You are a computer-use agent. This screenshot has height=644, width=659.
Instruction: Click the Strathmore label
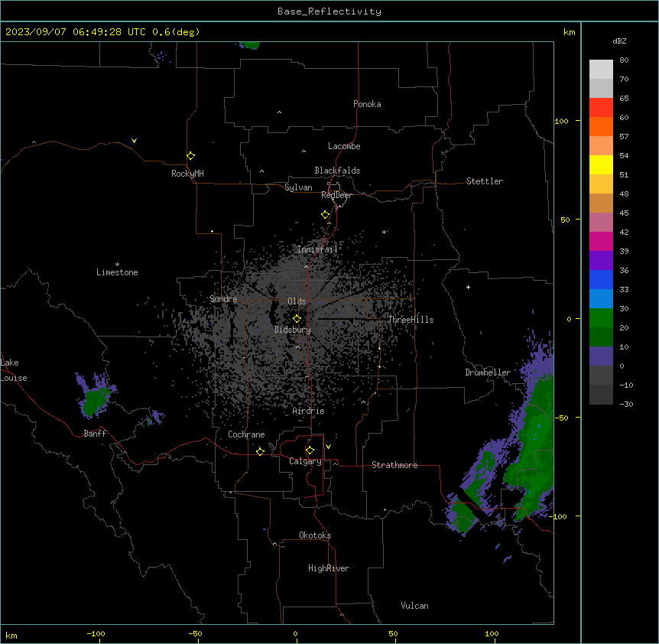[x=394, y=465]
